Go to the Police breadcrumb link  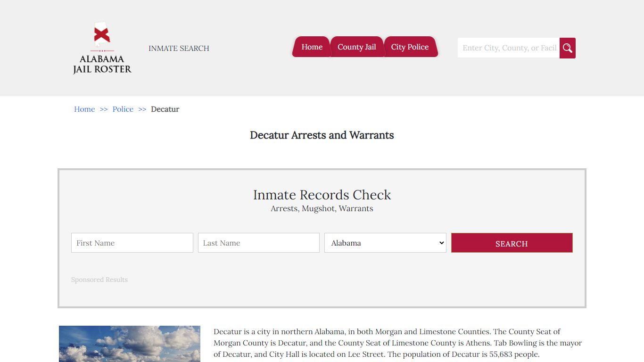(123, 109)
